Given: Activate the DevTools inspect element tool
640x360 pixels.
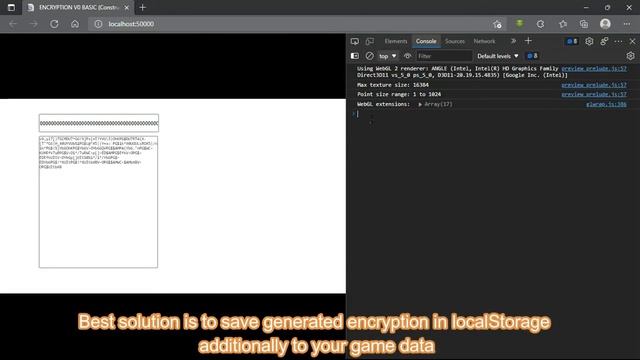Looking at the screenshot, I should pos(355,41).
